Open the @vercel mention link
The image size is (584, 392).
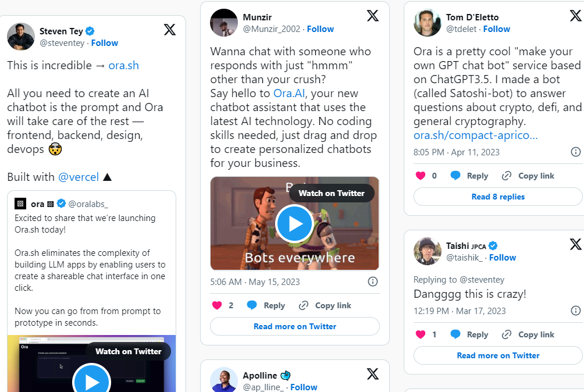[x=79, y=177]
